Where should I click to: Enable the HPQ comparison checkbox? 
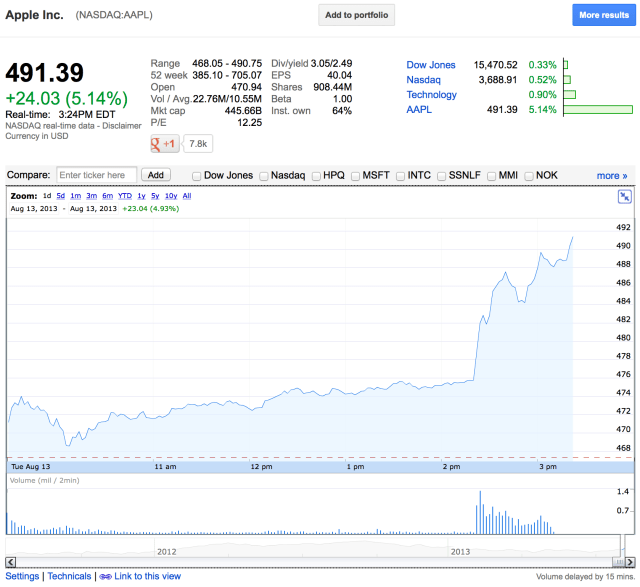[x=316, y=176]
